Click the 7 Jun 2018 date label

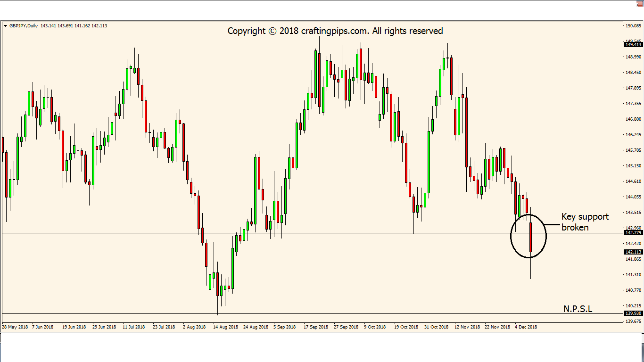pyautogui.click(x=43, y=327)
